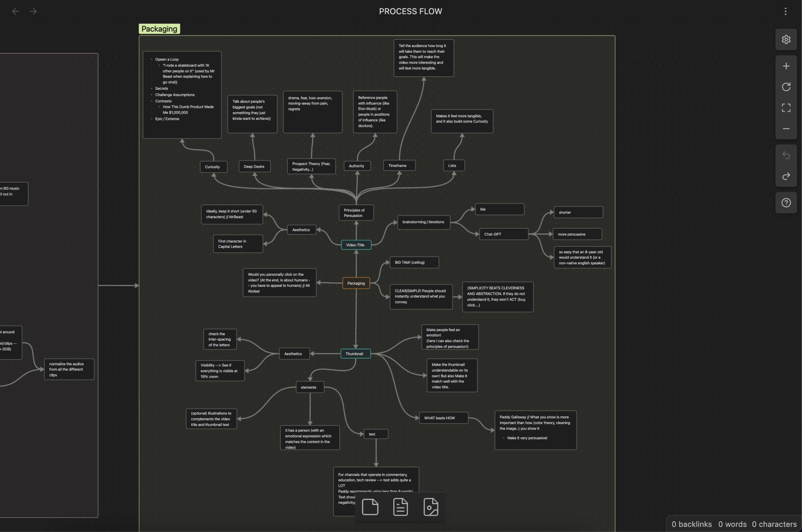Open the three-dot more options menu
Screen dimensions: 802x532
click(x=785, y=11)
